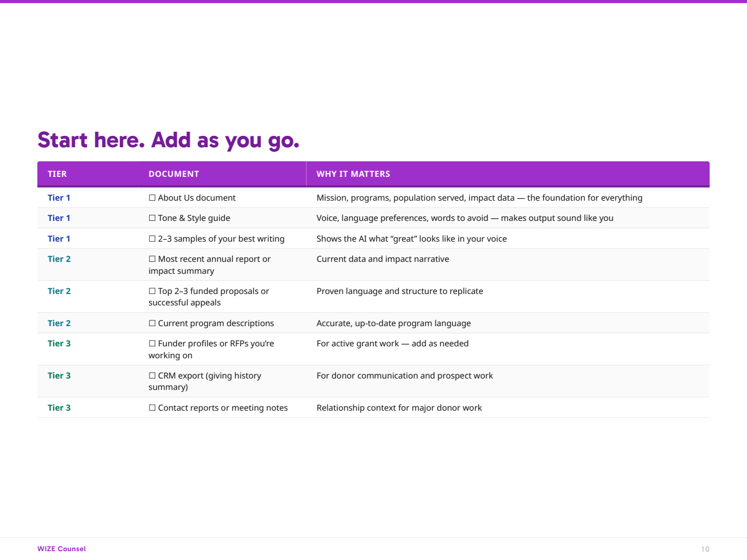Screen dimensions: 747x560
Task: Check the CRM export checkbox
Action: coord(152,375)
